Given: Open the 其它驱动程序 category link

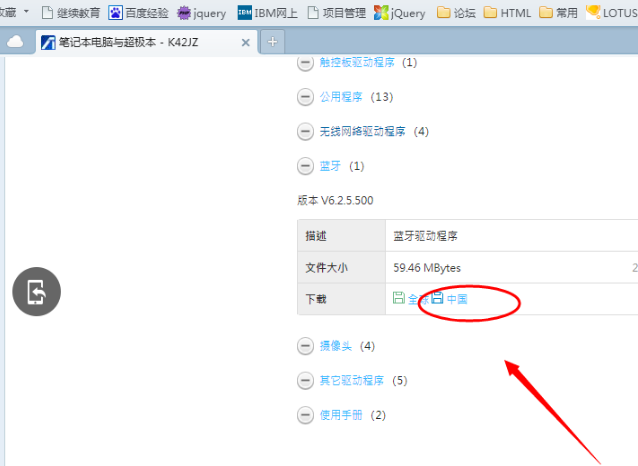Looking at the screenshot, I should [x=352, y=381].
